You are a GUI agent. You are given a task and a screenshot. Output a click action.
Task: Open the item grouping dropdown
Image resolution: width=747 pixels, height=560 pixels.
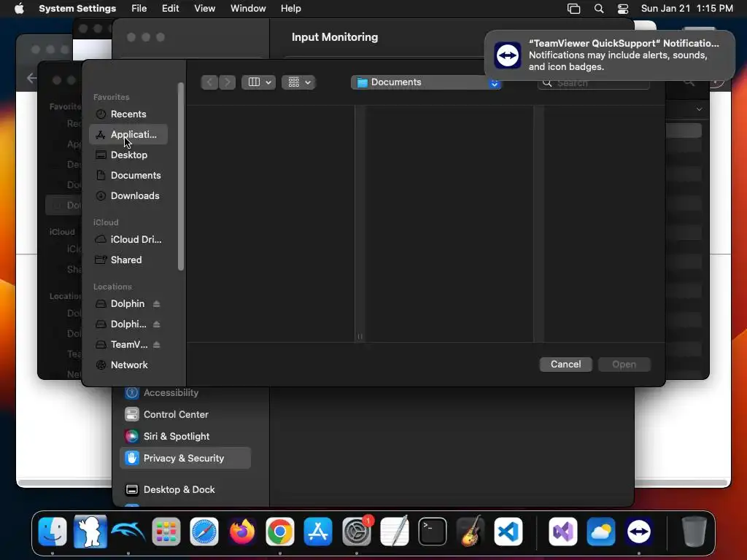(x=298, y=82)
